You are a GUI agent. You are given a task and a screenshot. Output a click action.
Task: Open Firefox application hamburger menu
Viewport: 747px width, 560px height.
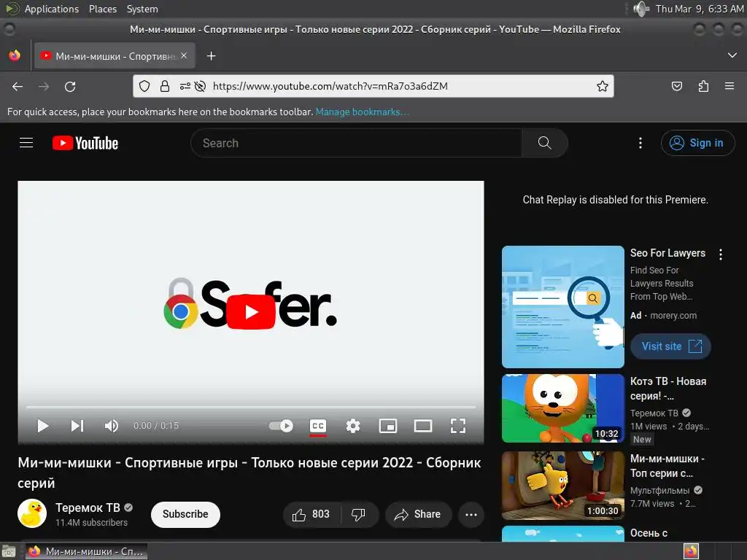(729, 86)
